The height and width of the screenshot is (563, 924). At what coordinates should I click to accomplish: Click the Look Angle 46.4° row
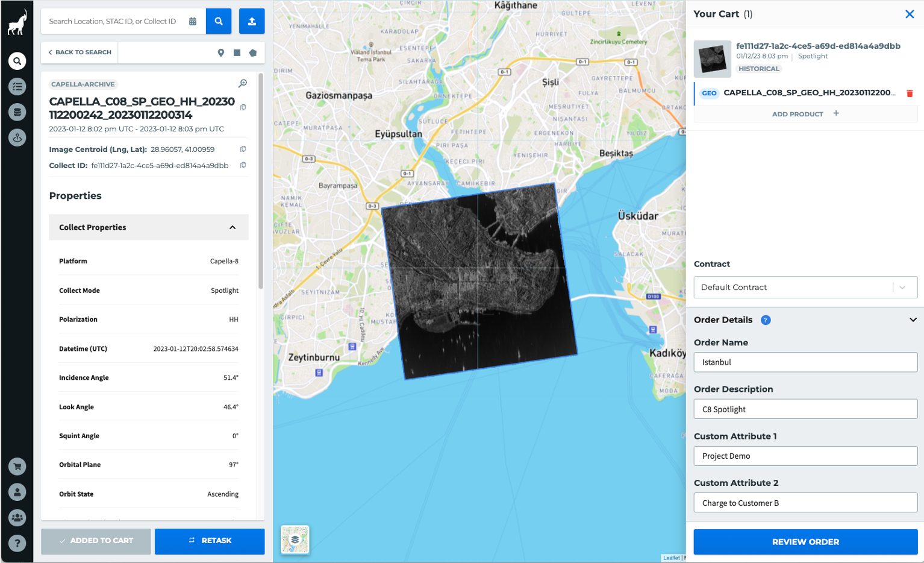(149, 407)
